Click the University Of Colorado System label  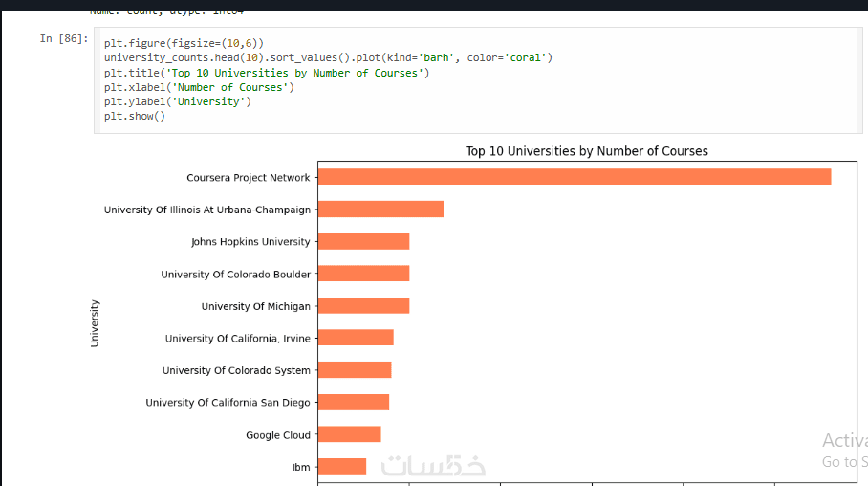[x=236, y=371]
